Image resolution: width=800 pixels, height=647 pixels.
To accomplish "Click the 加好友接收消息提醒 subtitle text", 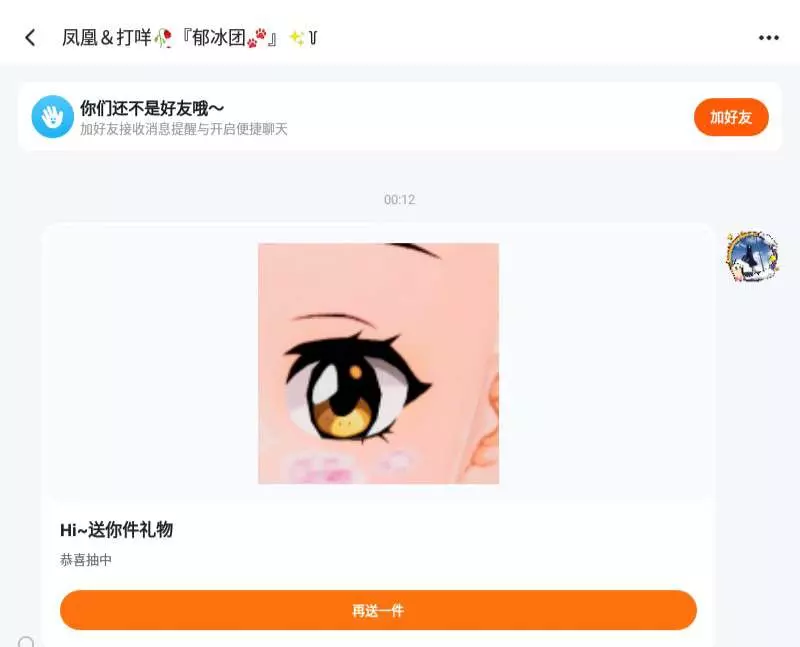I will point(184,129).
